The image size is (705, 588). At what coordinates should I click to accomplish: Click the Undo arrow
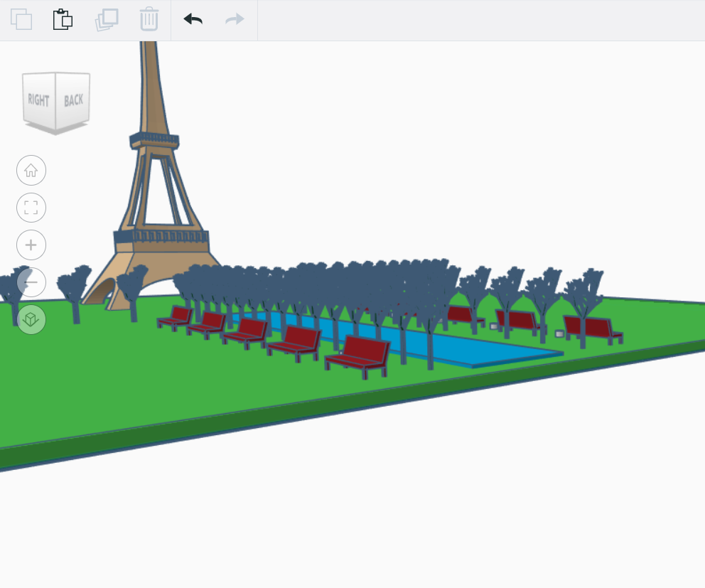192,20
